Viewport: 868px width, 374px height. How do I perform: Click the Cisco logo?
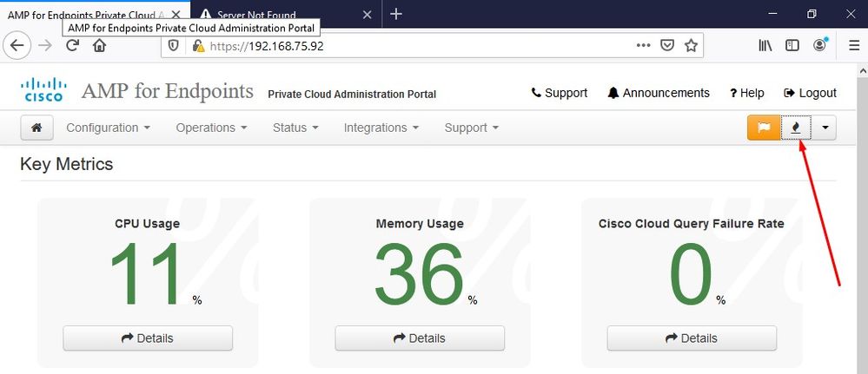tap(43, 89)
